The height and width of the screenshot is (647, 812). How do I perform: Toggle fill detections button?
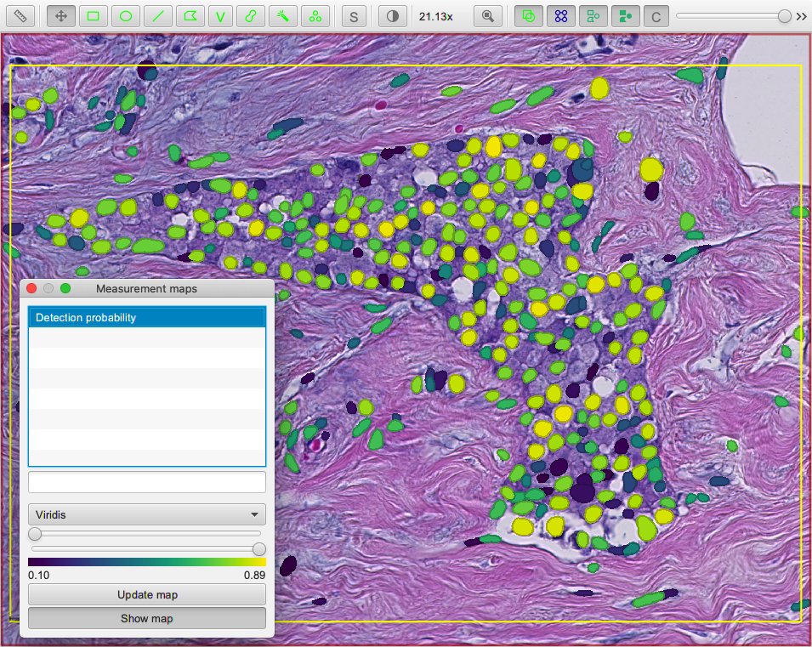pos(626,16)
